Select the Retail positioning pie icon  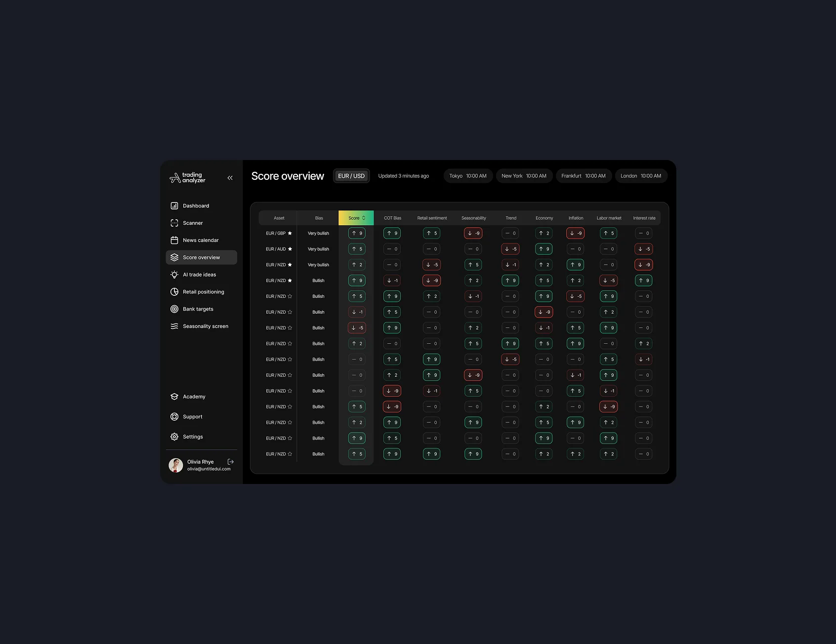point(174,292)
